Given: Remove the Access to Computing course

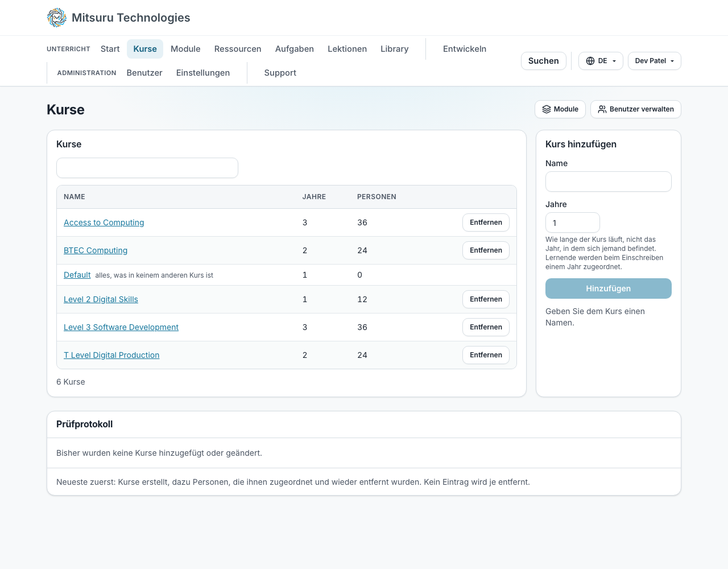Looking at the screenshot, I should tap(486, 222).
